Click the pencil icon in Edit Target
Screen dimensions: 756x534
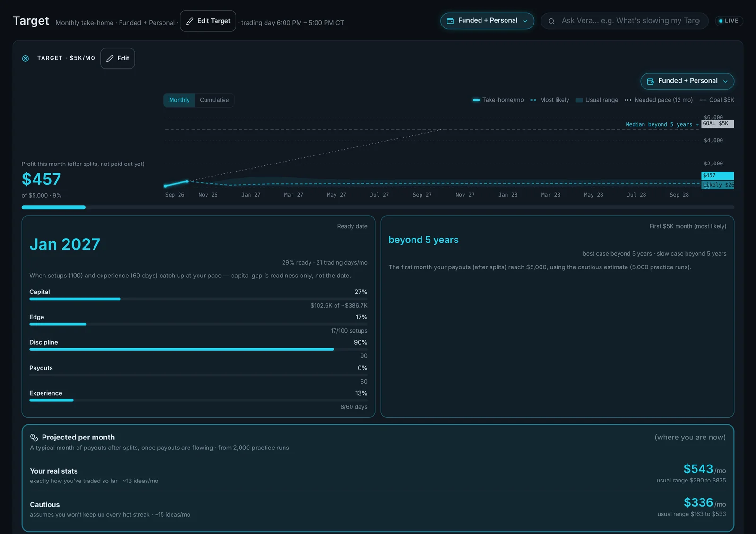[190, 21]
